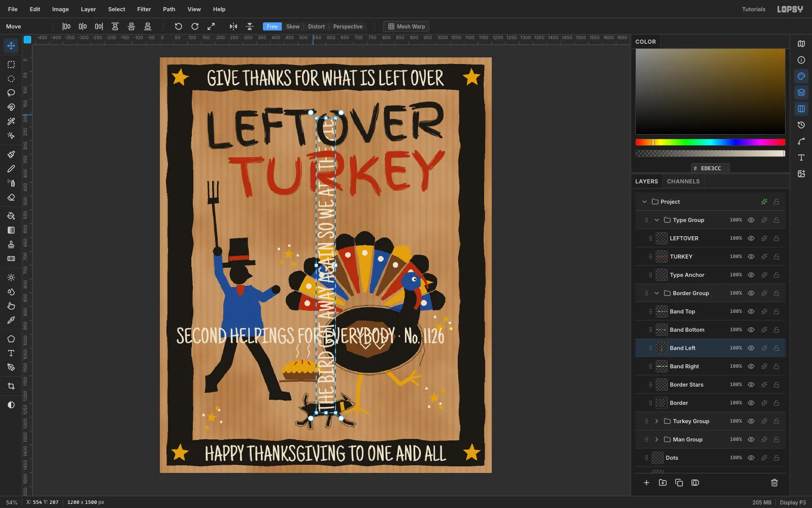Collapse the Type Group folder
The image size is (812, 508).
[657, 220]
